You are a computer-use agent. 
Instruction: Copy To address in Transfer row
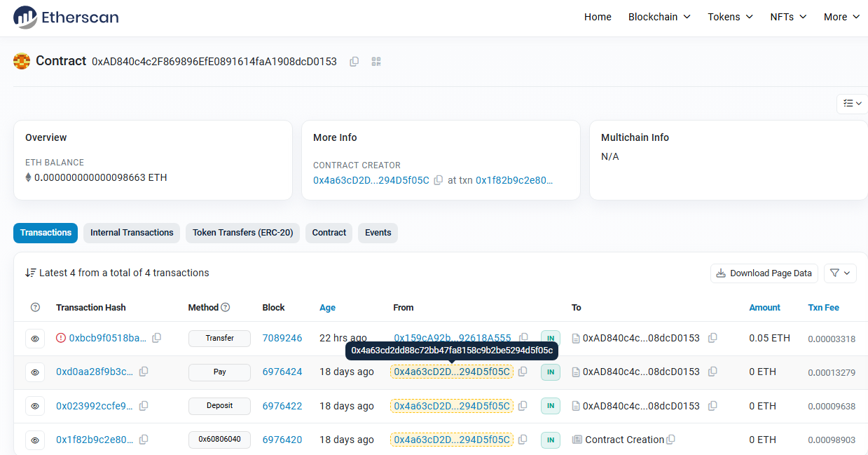click(712, 338)
